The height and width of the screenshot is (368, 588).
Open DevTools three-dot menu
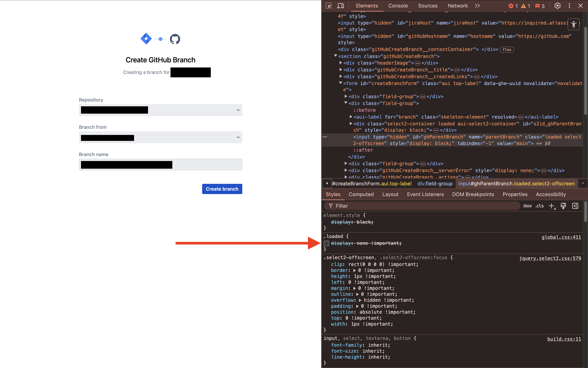coord(569,6)
